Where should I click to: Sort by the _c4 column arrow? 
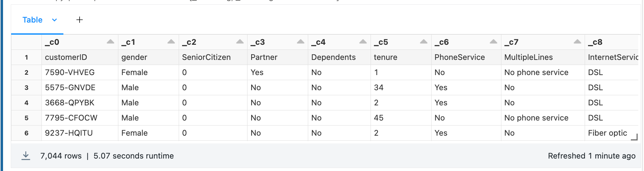363,42
